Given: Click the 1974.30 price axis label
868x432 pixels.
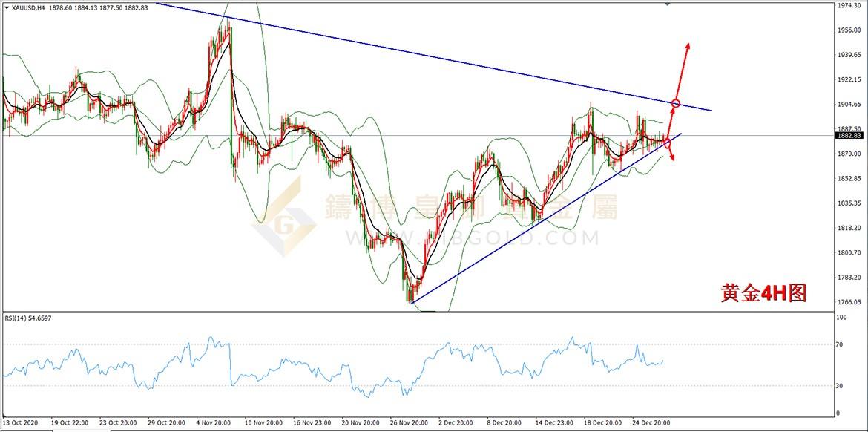Looking at the screenshot, I should (849, 5).
